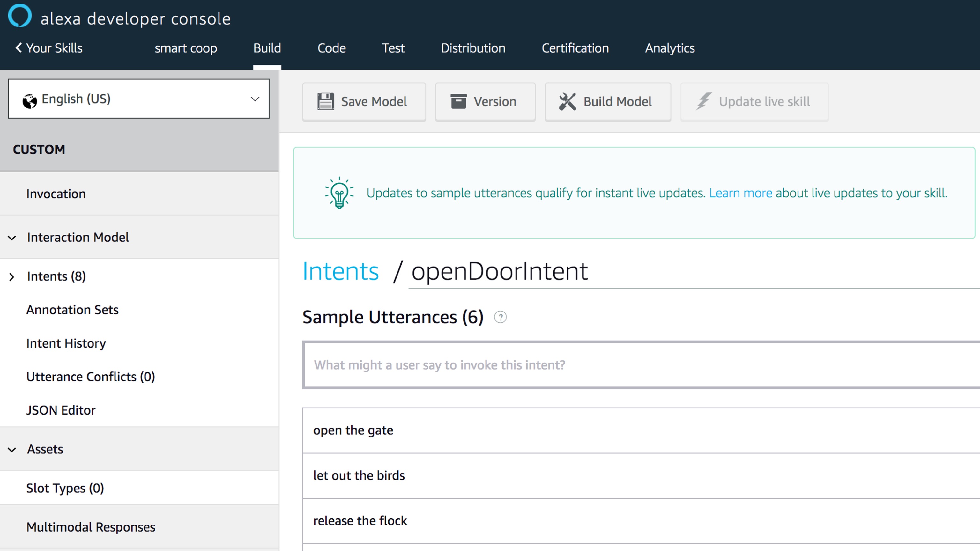Click the Version button
Screen dimensions: 980x551
pos(485,101)
